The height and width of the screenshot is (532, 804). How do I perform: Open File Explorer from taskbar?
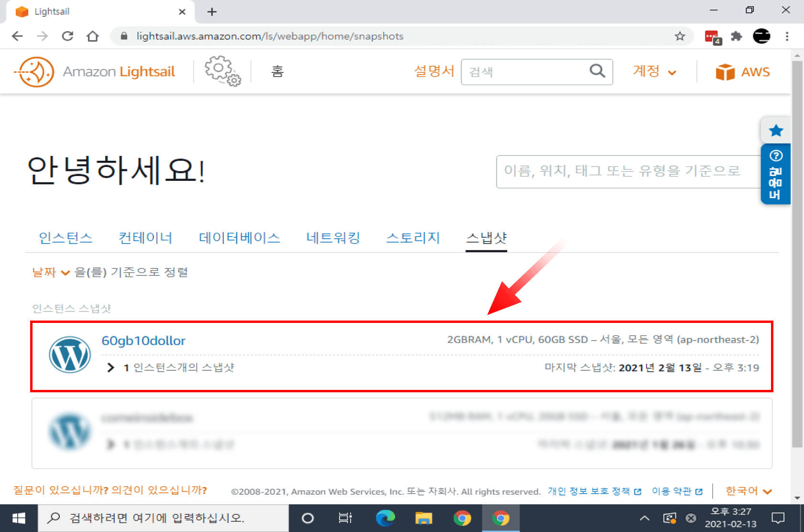[424, 518]
